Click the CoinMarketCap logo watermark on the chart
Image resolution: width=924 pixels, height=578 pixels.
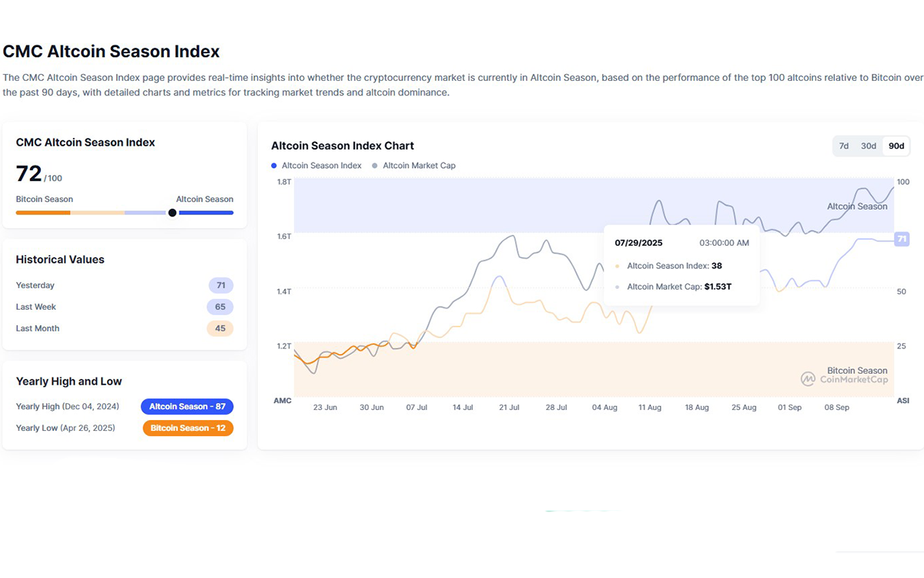[x=845, y=379]
